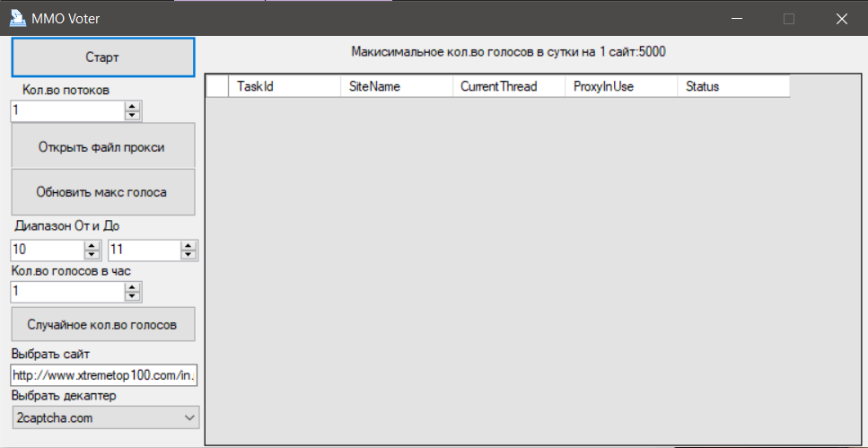
Task: Click the ProxyInUse column header
Action: click(621, 86)
